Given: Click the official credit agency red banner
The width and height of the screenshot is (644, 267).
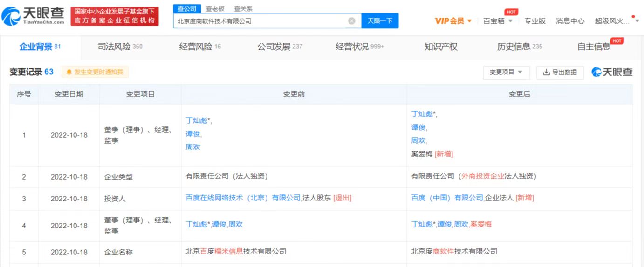Looking at the screenshot, I should (115, 16).
